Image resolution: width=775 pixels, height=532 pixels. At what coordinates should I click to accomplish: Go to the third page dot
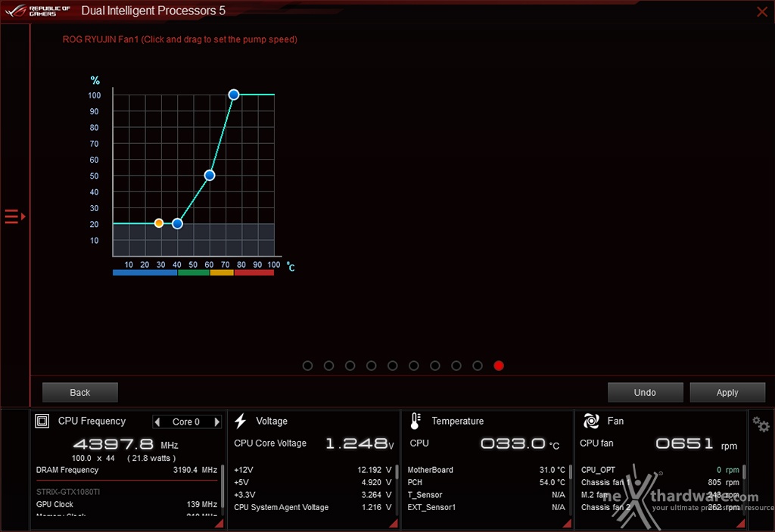pyautogui.click(x=350, y=366)
